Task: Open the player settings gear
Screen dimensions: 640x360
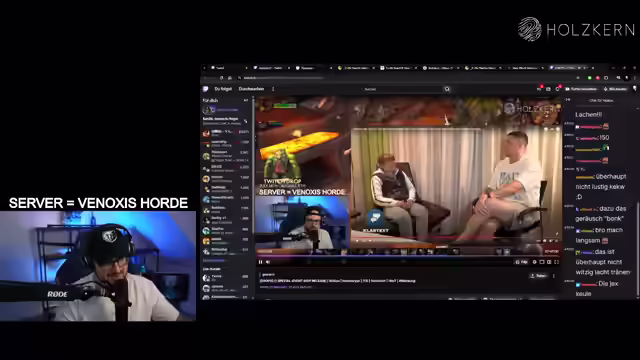Action: (x=535, y=262)
